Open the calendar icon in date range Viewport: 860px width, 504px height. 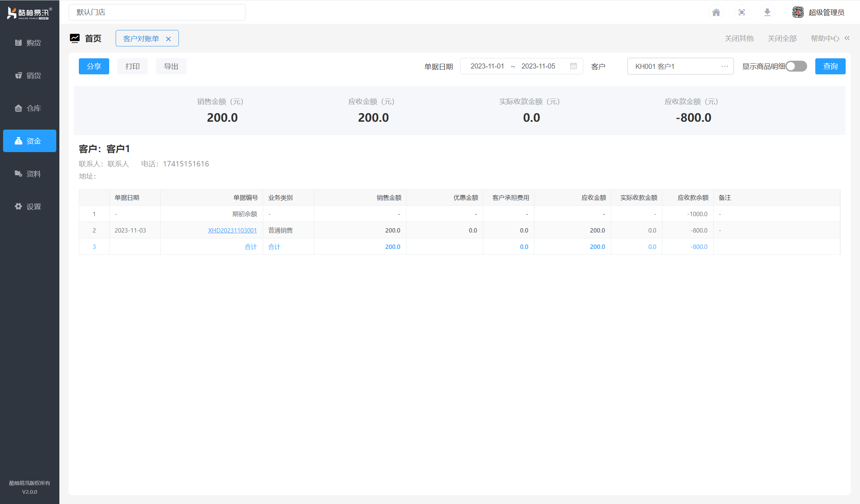pyautogui.click(x=573, y=66)
